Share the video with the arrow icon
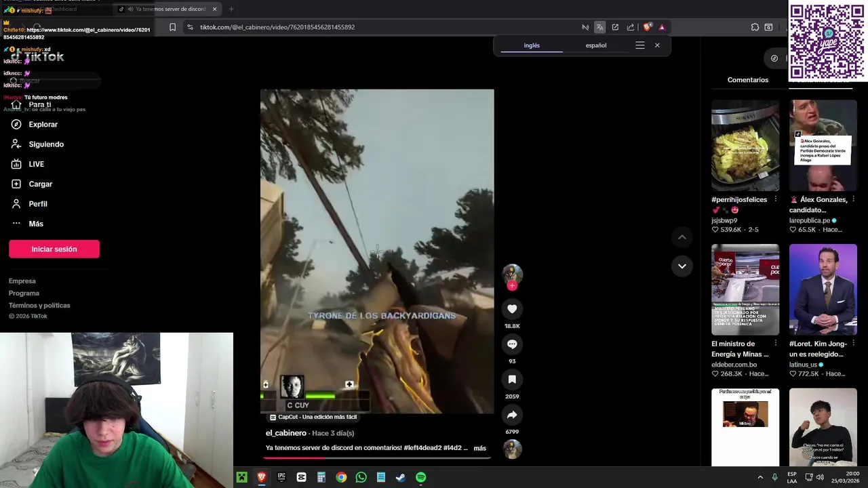This screenshot has height=488, width=868. (x=512, y=415)
